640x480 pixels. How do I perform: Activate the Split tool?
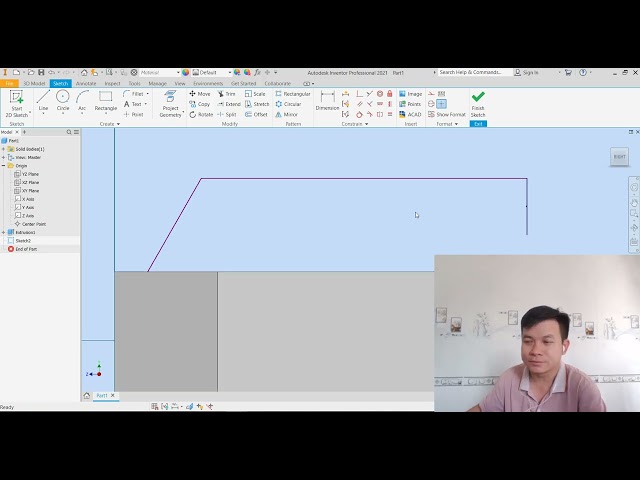227,115
